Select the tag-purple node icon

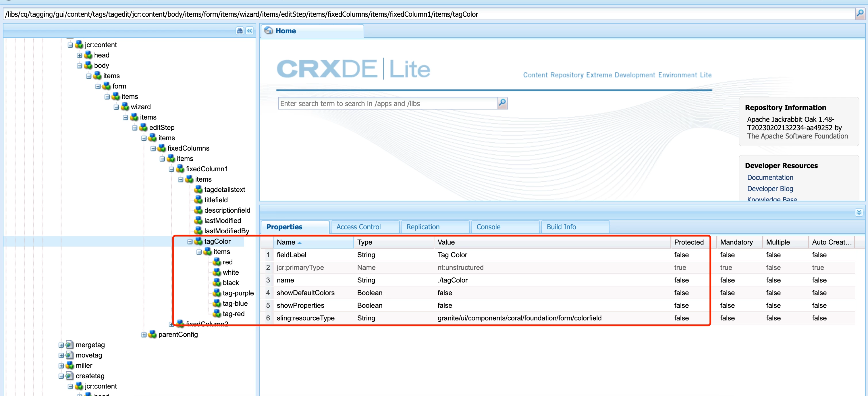point(217,293)
